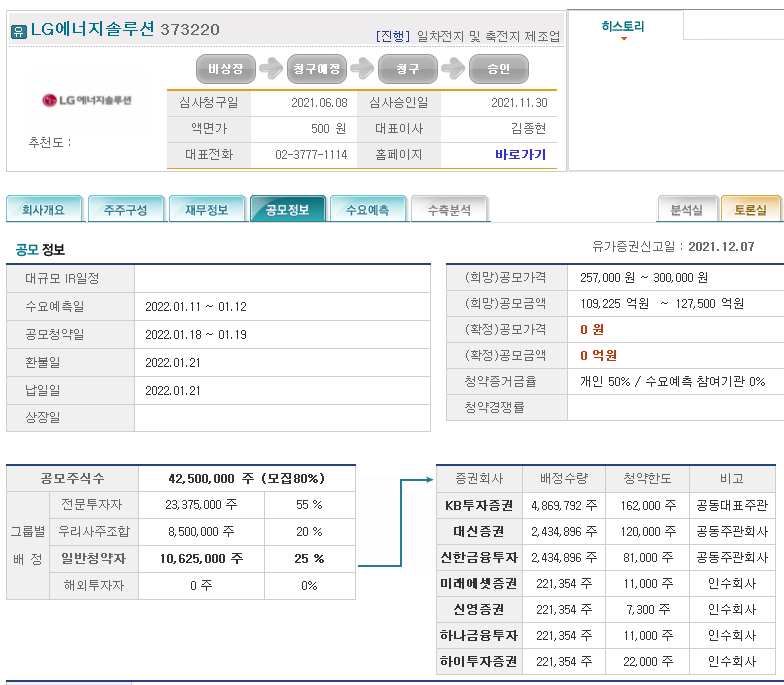Click the 일반청약자 25 % cell
Screen dimensions: 784x685
pos(309,558)
